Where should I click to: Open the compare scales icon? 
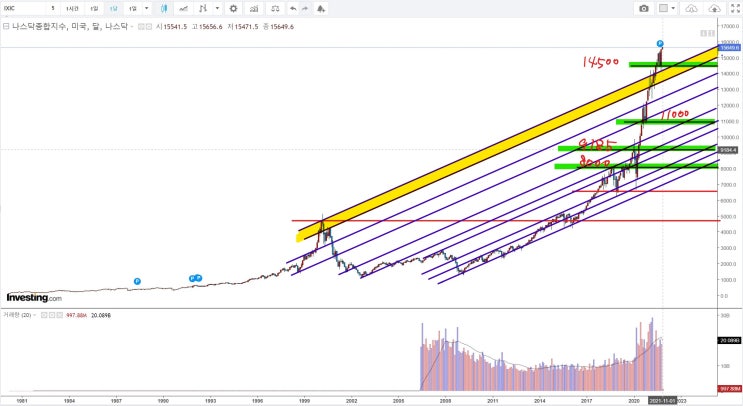(x=275, y=9)
